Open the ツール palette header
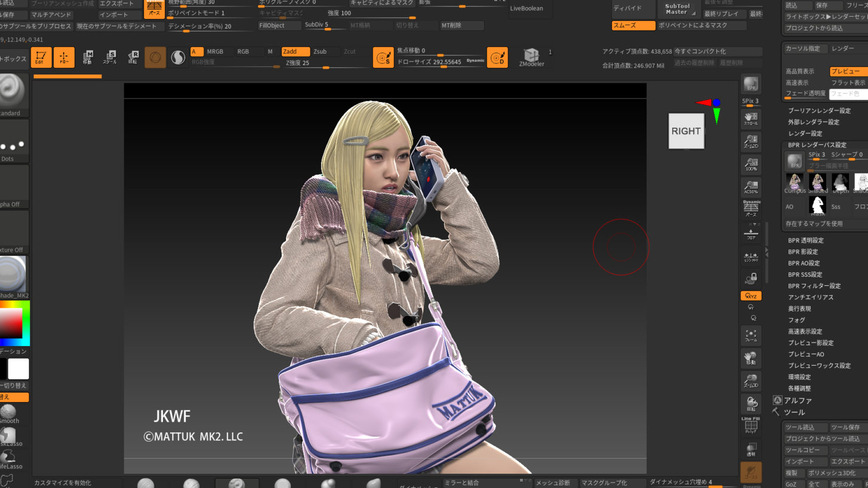868x488 pixels. [794, 413]
